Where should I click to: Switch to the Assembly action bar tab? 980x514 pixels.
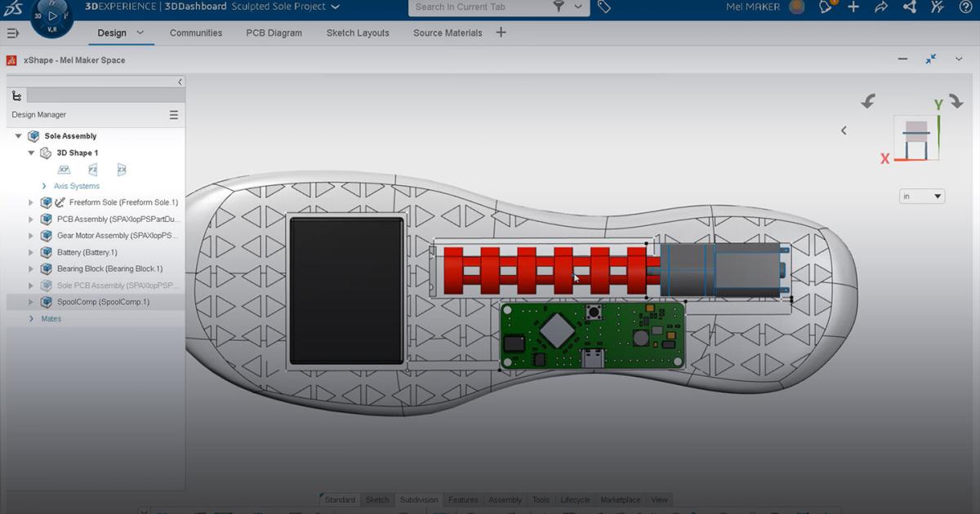pyautogui.click(x=505, y=499)
